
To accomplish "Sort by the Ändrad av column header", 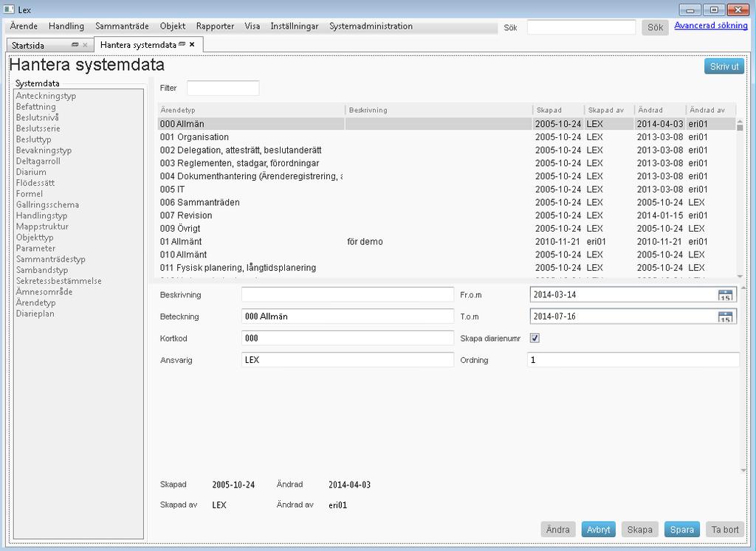I will click(x=711, y=111).
